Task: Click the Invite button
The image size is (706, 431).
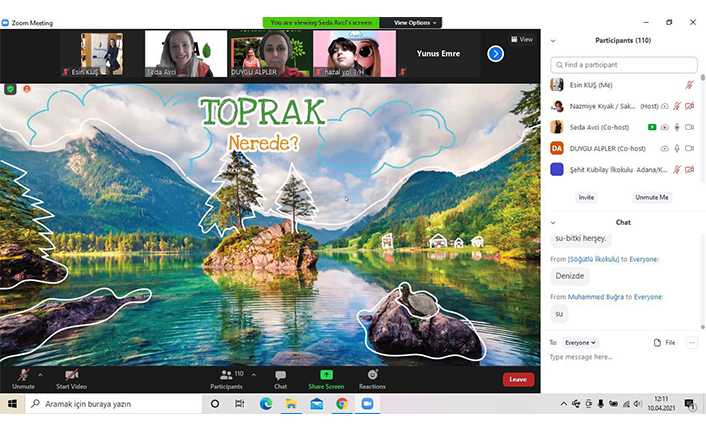Action: 586,197
